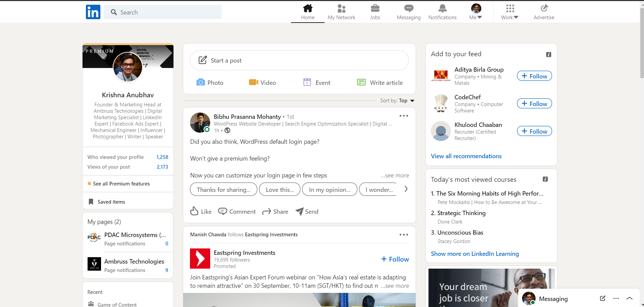Expand the Work apps menu

coord(510,12)
